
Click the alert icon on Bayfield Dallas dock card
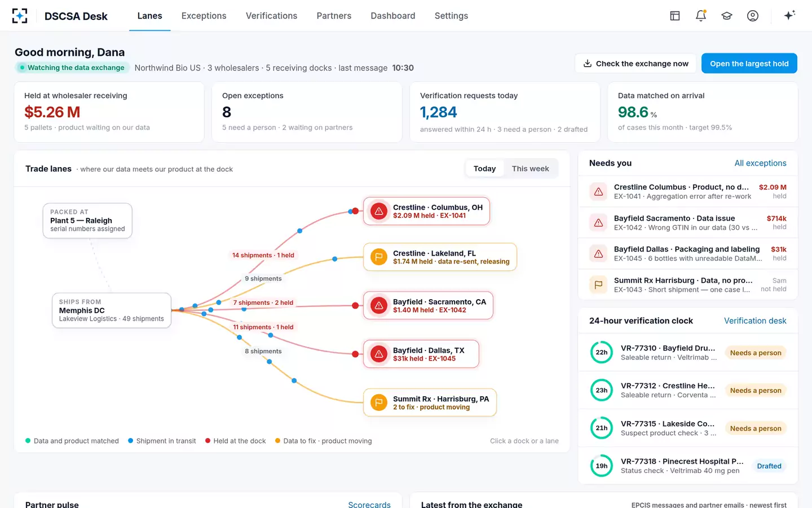pyautogui.click(x=379, y=354)
